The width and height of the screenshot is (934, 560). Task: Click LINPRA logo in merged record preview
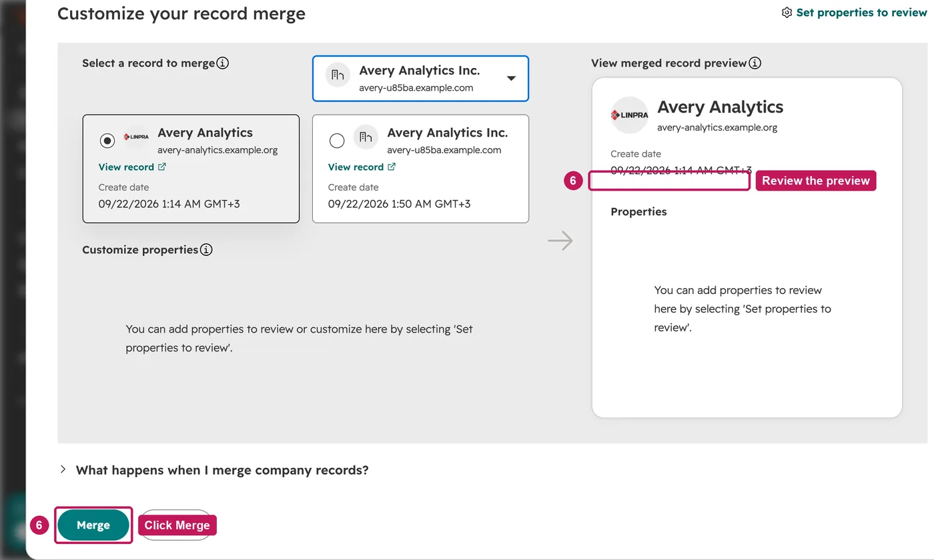(630, 115)
